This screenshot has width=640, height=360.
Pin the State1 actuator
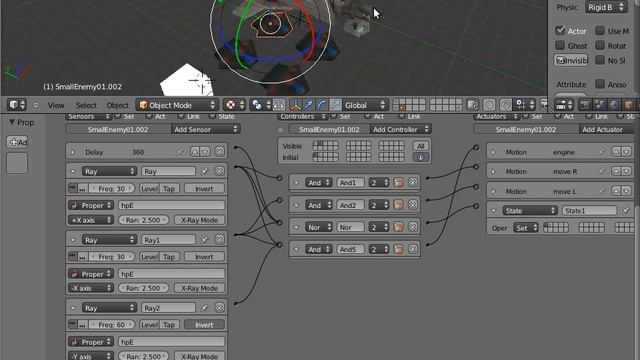[626, 211]
